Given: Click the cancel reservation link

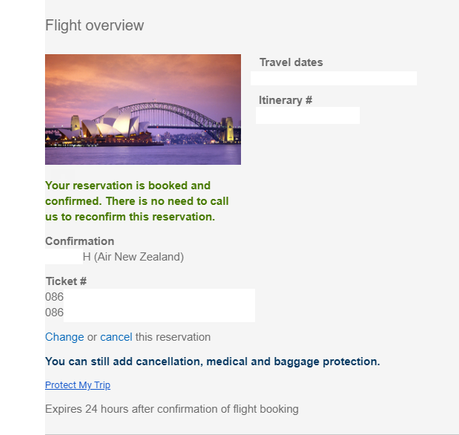Looking at the screenshot, I should click(116, 337).
